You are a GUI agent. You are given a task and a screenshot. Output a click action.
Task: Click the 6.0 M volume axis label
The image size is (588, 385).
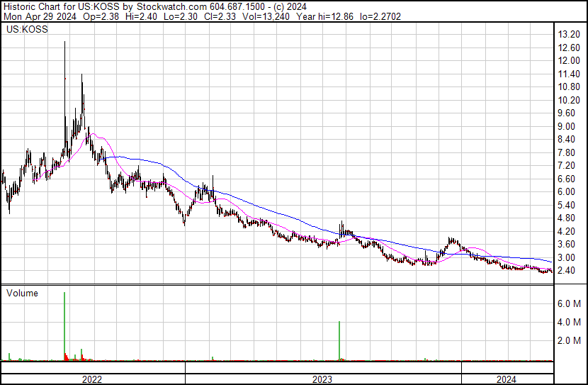pos(570,303)
